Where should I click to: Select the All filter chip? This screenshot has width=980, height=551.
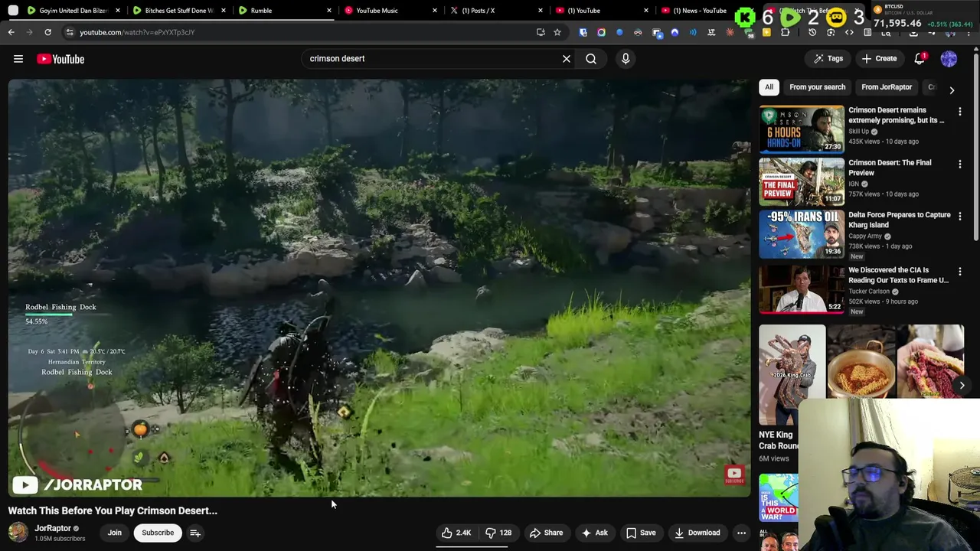click(x=769, y=87)
